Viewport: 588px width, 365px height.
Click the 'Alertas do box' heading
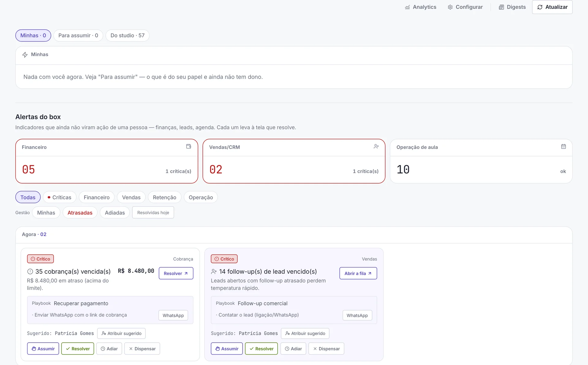[x=38, y=117]
